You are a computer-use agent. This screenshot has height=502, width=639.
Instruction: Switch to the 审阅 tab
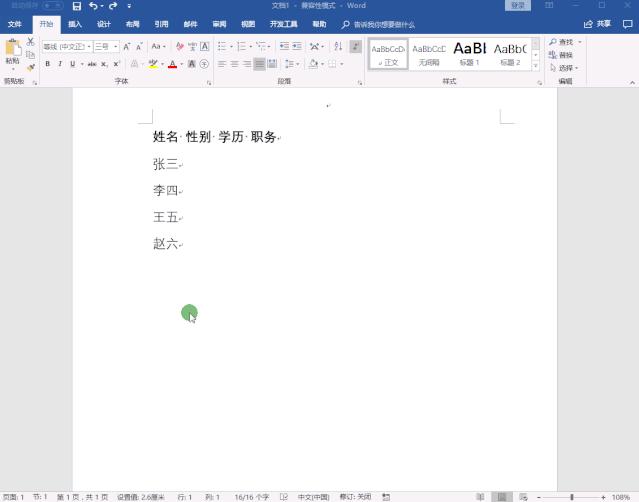coord(219,24)
